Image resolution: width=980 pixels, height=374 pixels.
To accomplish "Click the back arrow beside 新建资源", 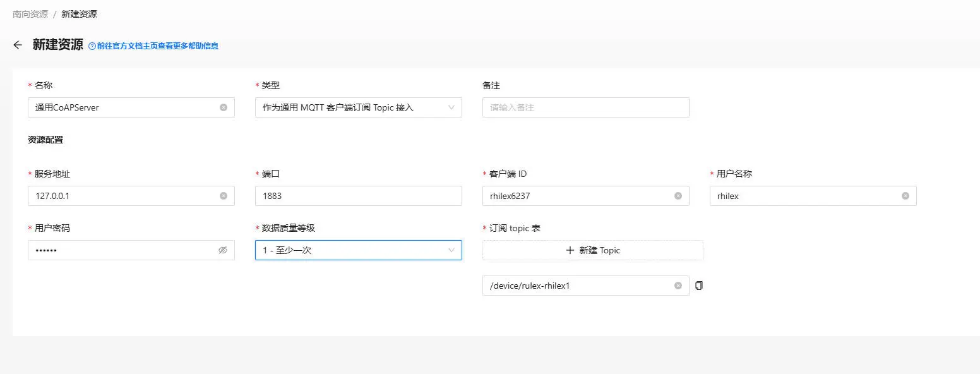I will click(18, 45).
